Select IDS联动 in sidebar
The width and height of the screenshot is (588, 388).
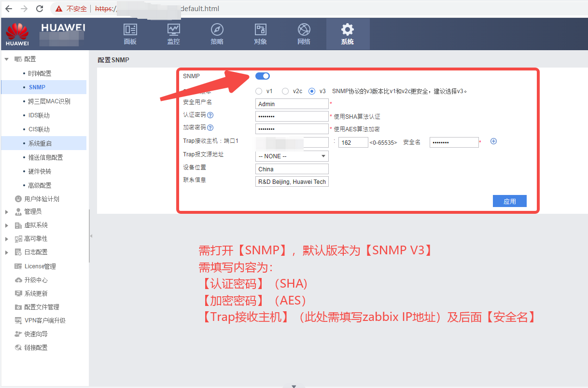pyautogui.click(x=39, y=115)
